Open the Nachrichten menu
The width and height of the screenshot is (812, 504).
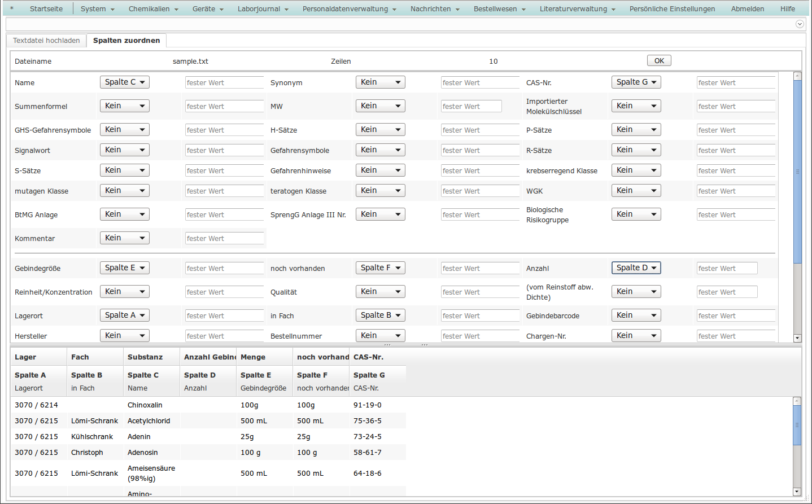click(435, 9)
